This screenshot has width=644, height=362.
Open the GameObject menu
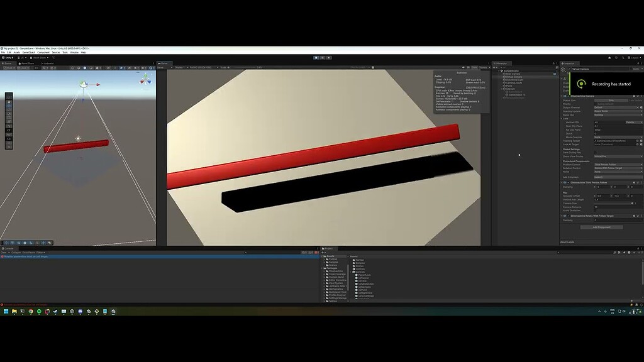click(x=28, y=52)
